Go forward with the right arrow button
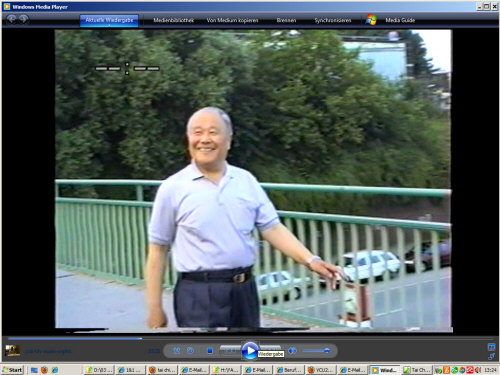 click(23, 19)
